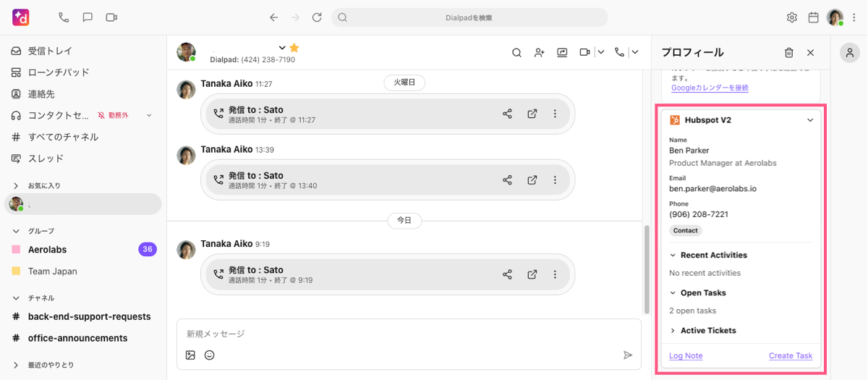Go back with the left arrow
868x380 pixels.
tap(273, 17)
